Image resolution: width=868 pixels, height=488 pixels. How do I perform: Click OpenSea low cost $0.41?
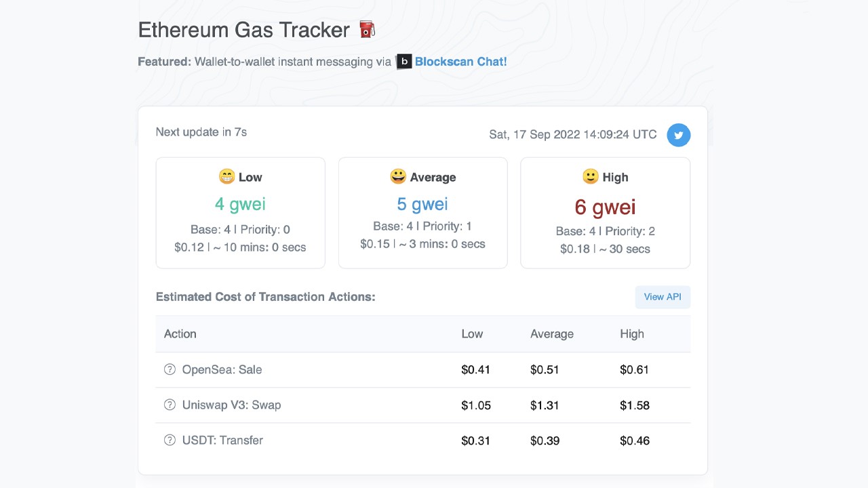tap(476, 370)
